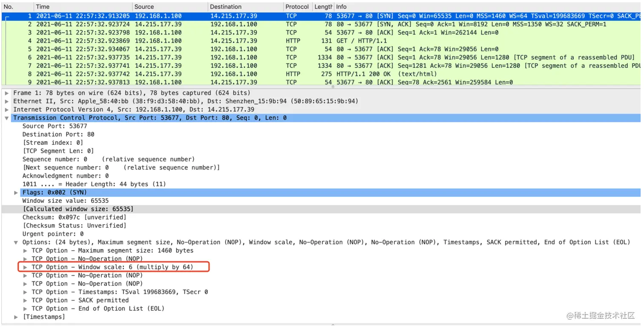Select packet 4 GET / HTTP/1.1
The height and width of the screenshot is (329, 644).
click(x=321, y=41)
